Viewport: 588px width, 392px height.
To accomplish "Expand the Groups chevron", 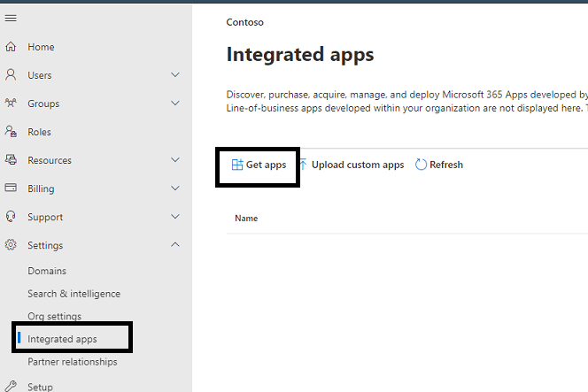I will click(175, 103).
